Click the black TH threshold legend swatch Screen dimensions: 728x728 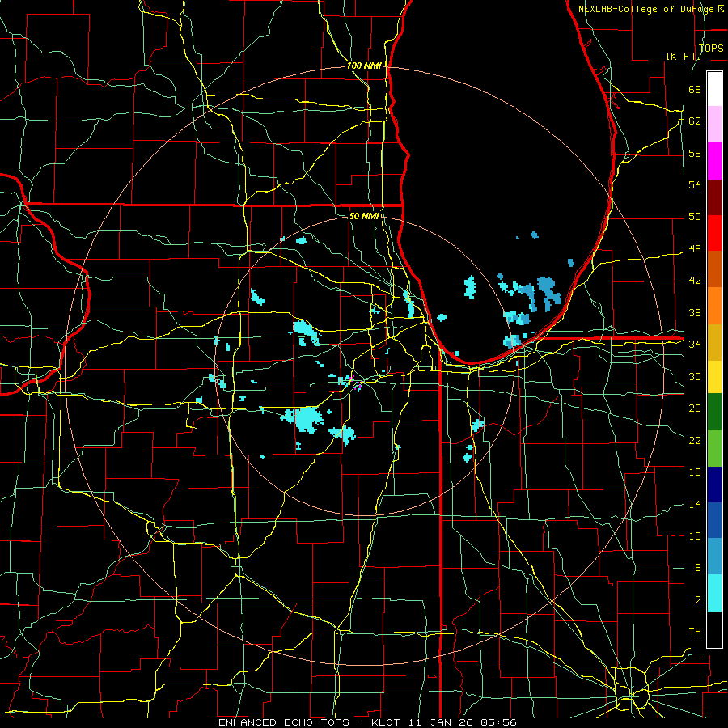[714, 629]
